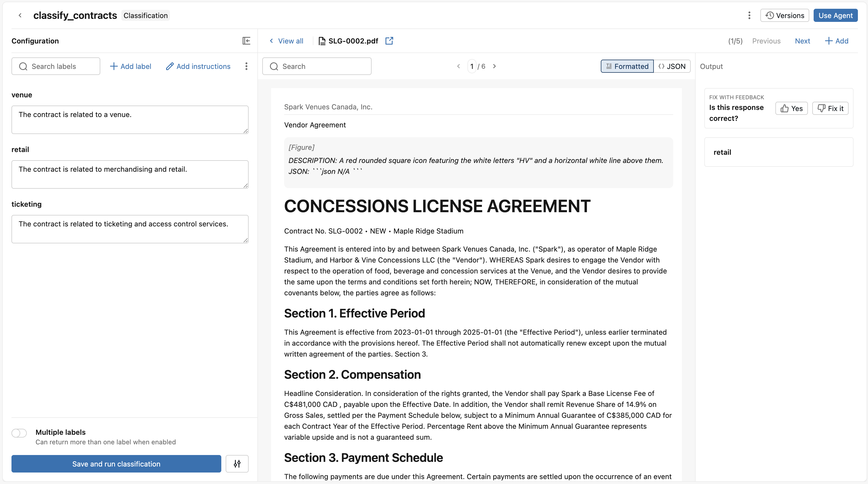Click the Section 3. Payment Schedule heading
The width and height of the screenshot is (868, 484).
pyautogui.click(x=364, y=458)
